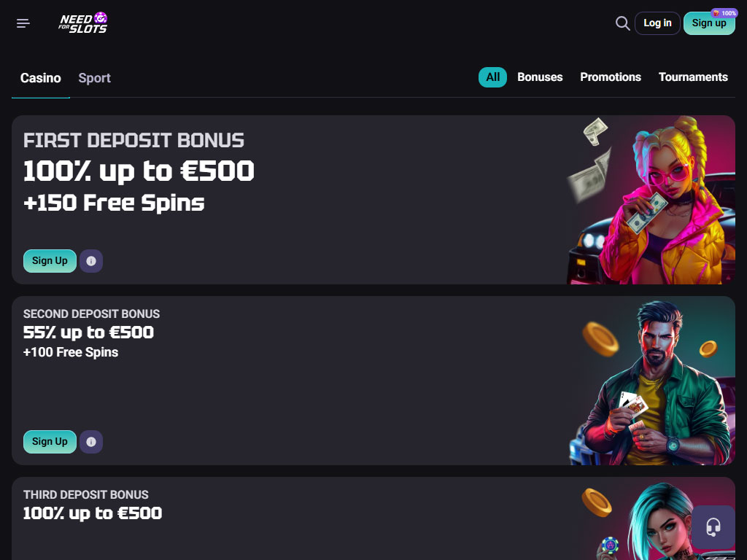Show info for Second Deposit Bonus
Screen dimensions: 747x560
91,442
